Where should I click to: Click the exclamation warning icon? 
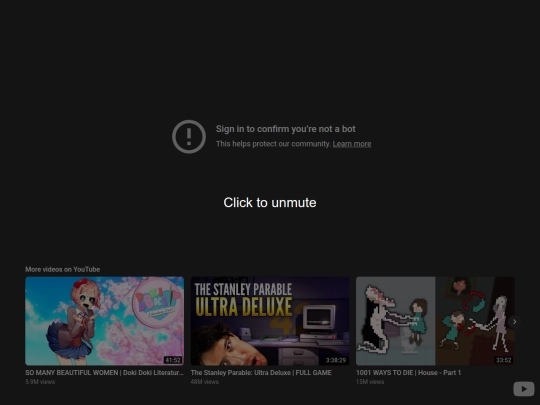189,137
